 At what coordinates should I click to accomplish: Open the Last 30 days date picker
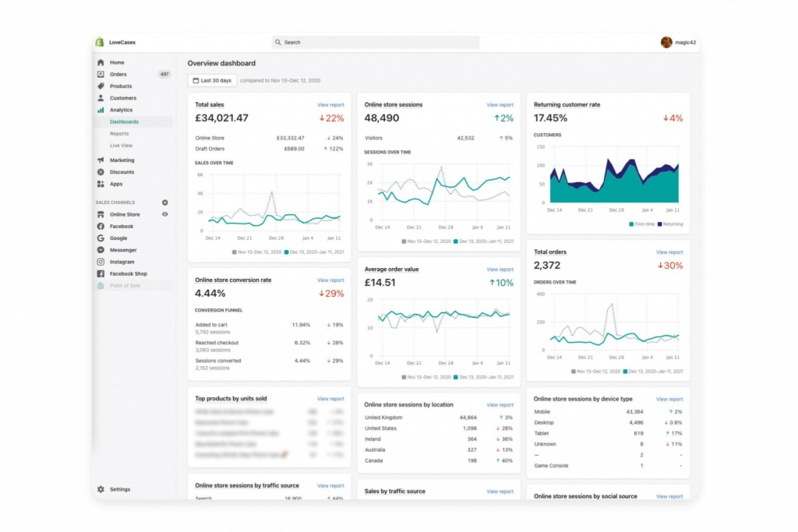(x=212, y=80)
